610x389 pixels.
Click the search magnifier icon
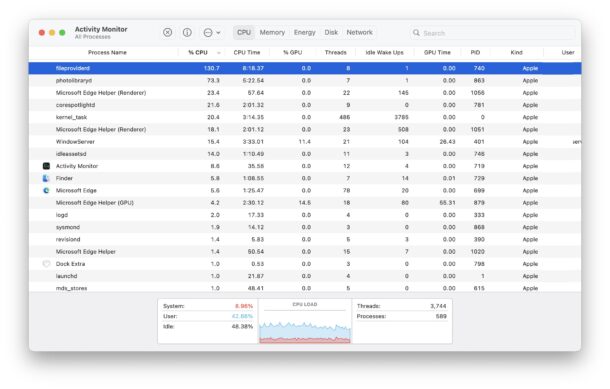[x=416, y=33]
